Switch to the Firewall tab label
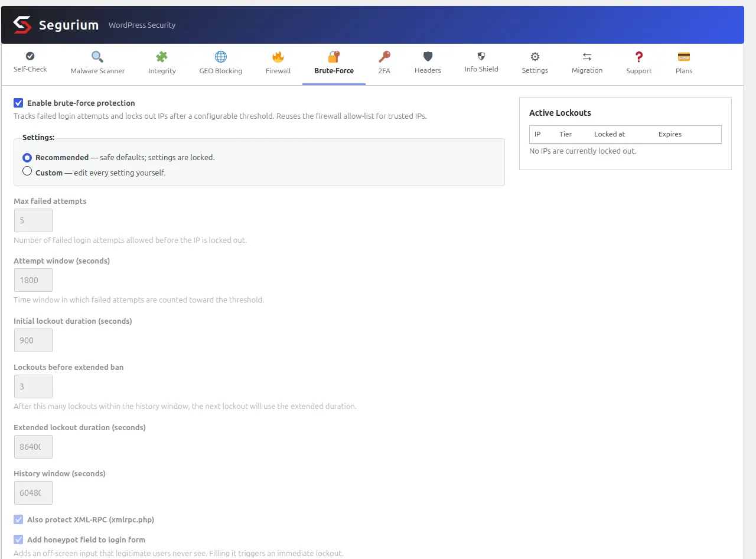Image resolution: width=756 pixels, height=559 pixels. click(278, 71)
